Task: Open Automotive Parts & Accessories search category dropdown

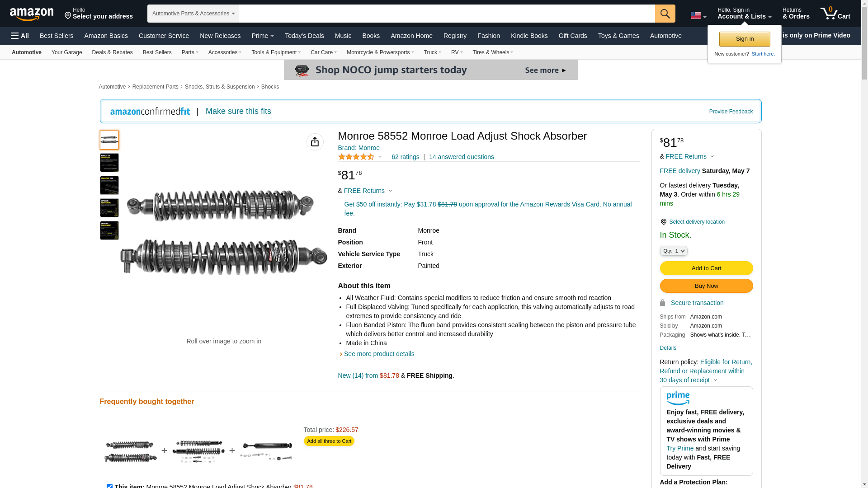Action: pyautogui.click(x=193, y=14)
